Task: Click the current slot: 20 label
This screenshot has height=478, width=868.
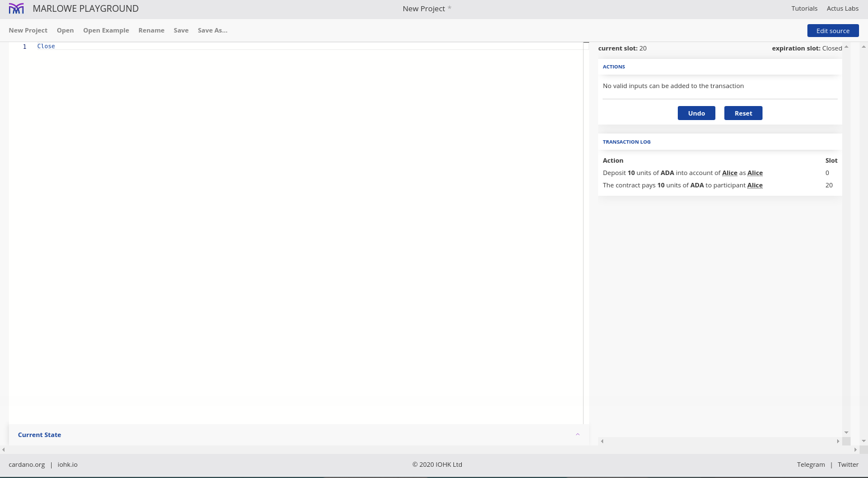Action: (x=622, y=48)
